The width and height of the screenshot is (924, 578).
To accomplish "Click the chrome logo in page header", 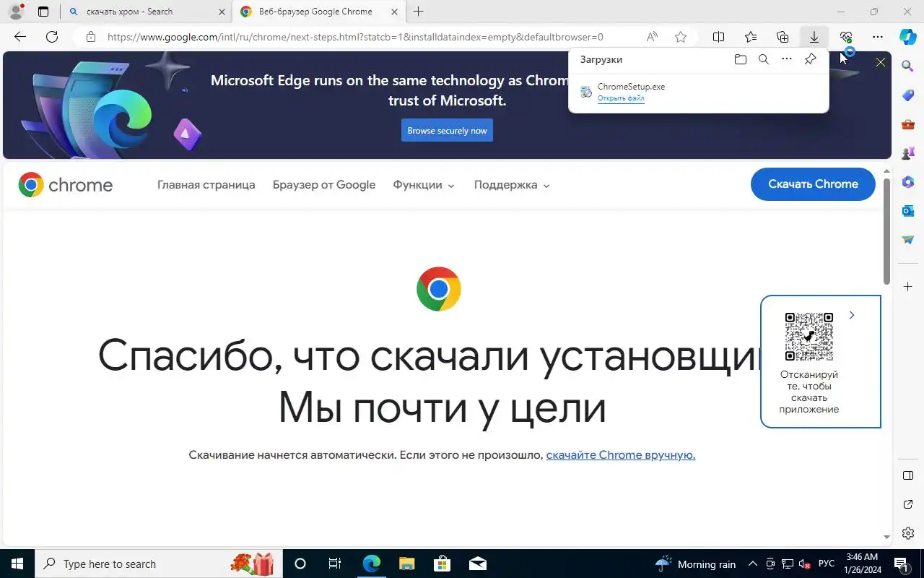I will 66,185.
